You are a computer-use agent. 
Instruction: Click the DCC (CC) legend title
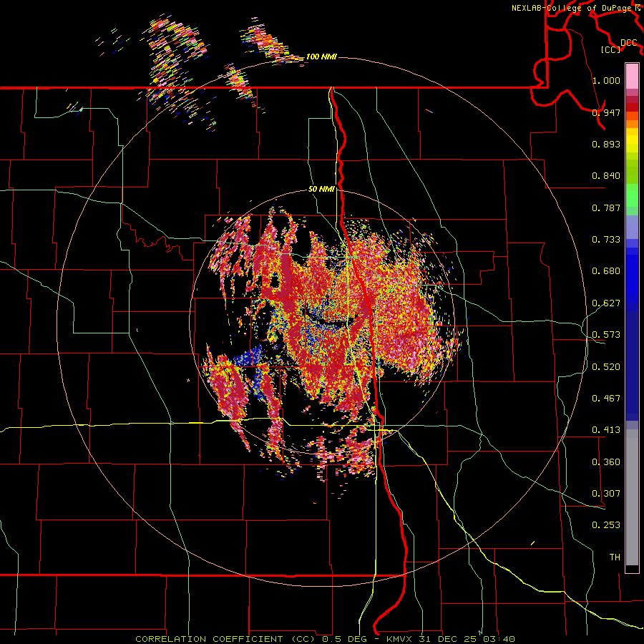619,46
